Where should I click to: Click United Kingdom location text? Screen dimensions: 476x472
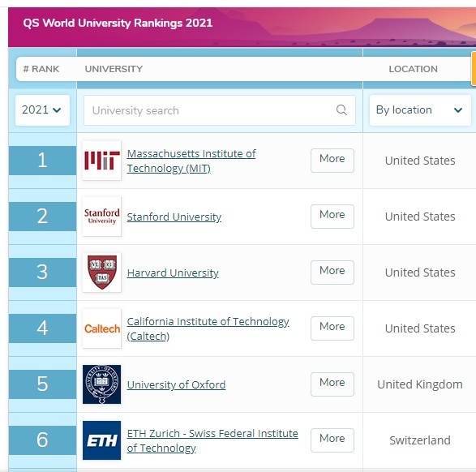[420, 384]
